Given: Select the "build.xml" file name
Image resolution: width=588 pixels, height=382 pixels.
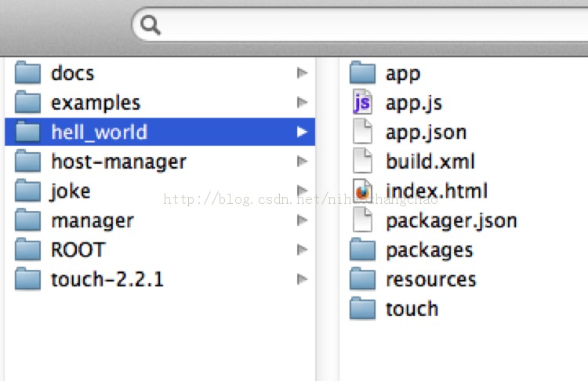Looking at the screenshot, I should [x=430, y=162].
